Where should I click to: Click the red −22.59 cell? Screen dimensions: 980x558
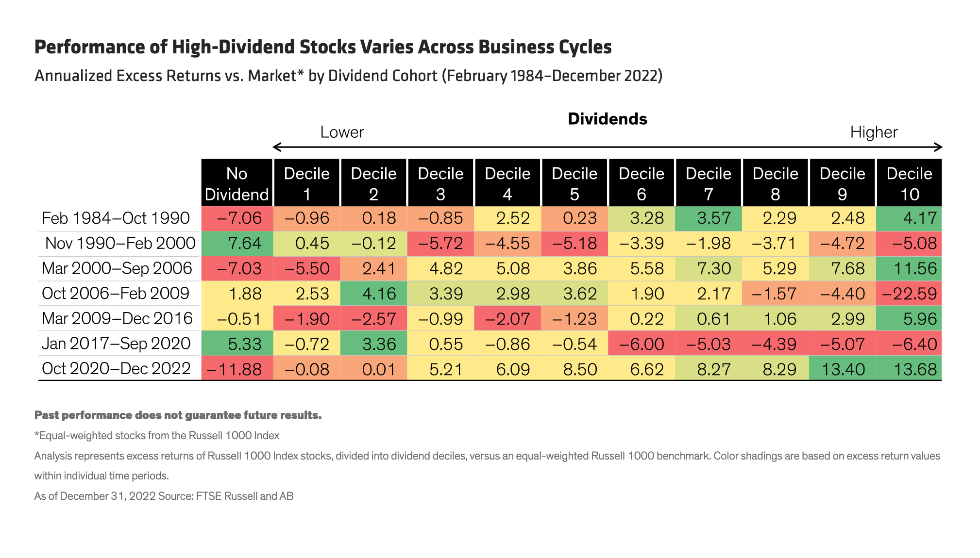(909, 294)
